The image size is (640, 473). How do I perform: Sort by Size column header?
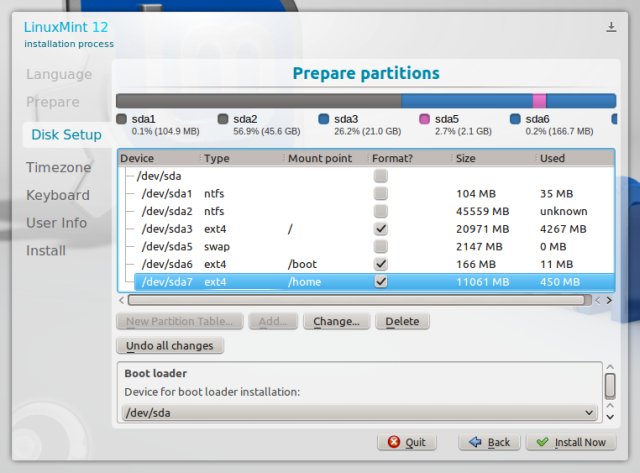tap(494, 158)
